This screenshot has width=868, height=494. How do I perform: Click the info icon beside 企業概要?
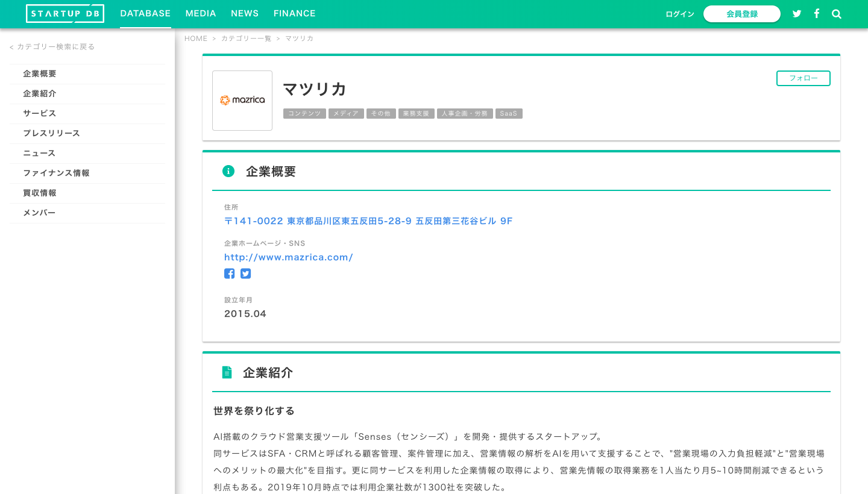click(228, 171)
